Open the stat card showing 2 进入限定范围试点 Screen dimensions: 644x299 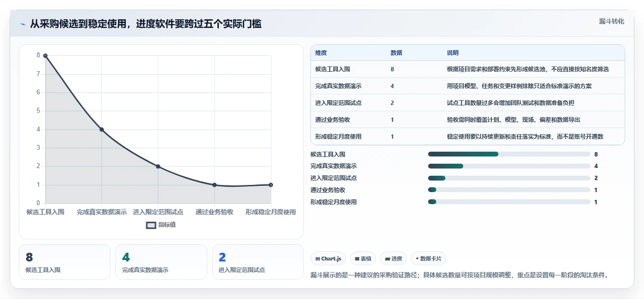tap(258, 262)
